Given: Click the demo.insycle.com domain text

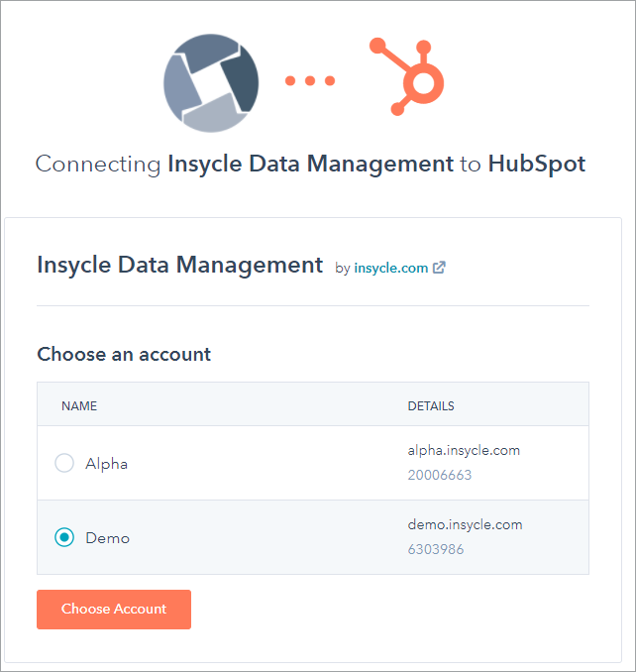Looking at the screenshot, I should (466, 524).
